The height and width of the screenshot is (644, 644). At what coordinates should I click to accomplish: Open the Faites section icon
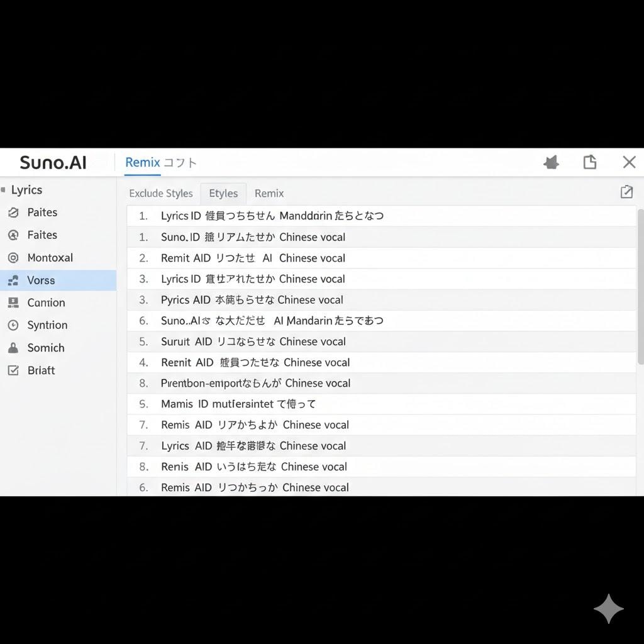coord(14,235)
